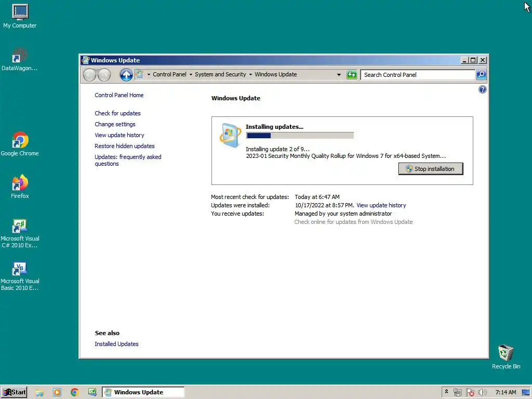Go to Control Panel Home
This screenshot has width=532, height=399.
click(x=119, y=95)
